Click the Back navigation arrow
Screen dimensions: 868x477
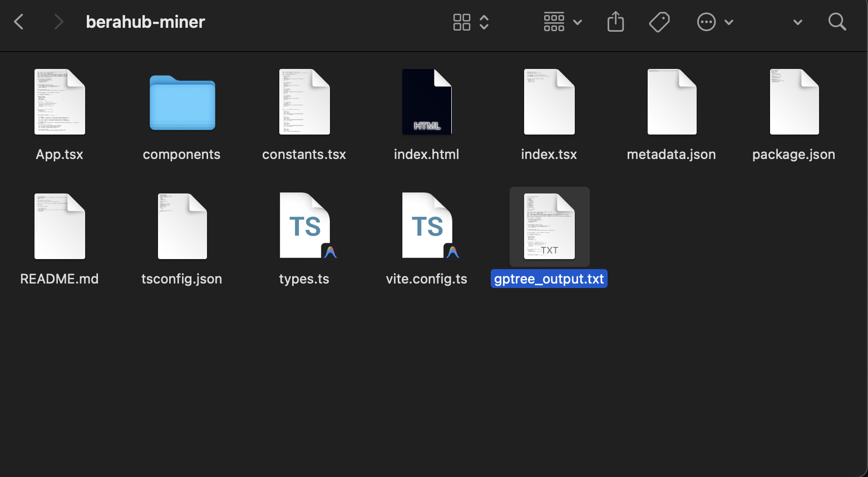19,22
